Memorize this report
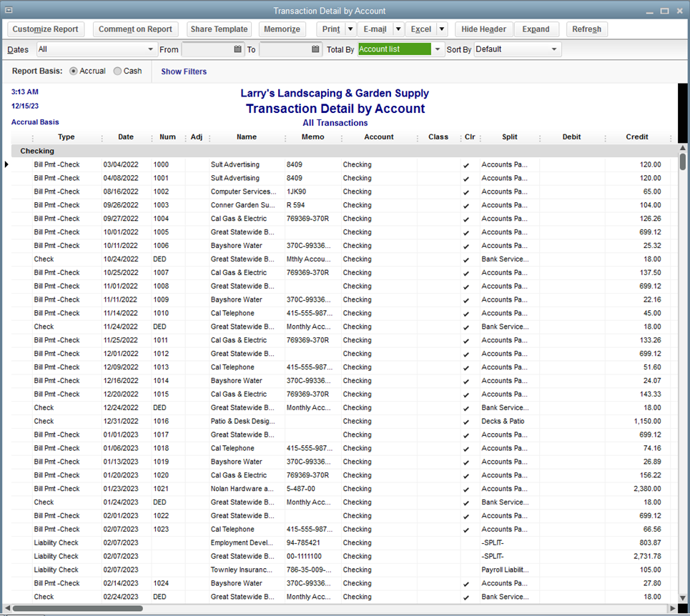 pyautogui.click(x=282, y=29)
